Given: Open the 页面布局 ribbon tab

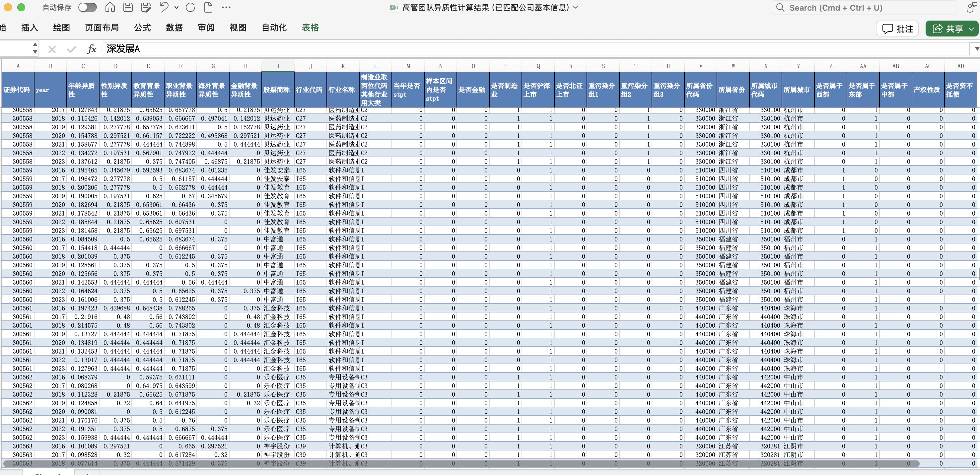Looking at the screenshot, I should click(x=102, y=28).
